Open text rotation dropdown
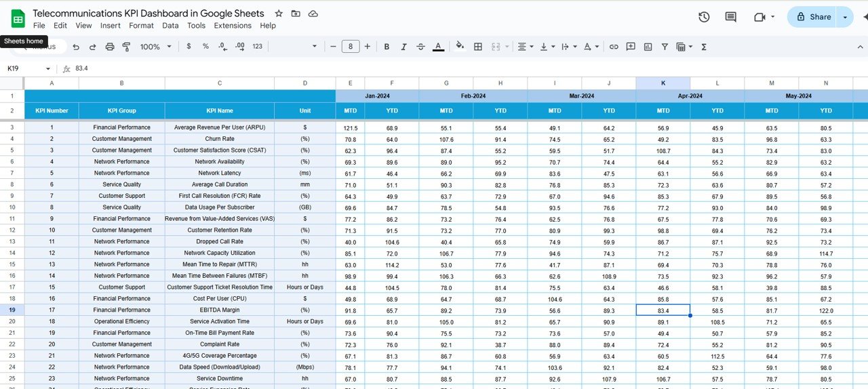868x389 pixels. (591, 47)
